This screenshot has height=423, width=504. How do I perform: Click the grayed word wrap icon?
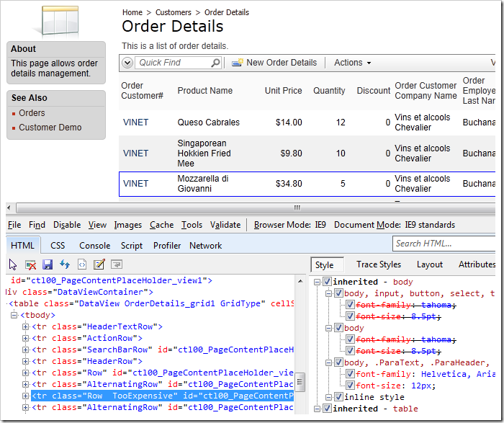coord(117,264)
